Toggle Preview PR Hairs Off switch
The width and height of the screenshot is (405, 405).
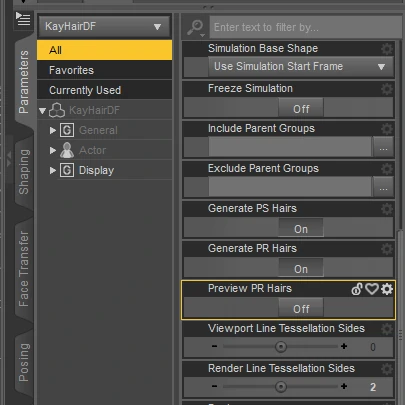pyautogui.click(x=301, y=309)
